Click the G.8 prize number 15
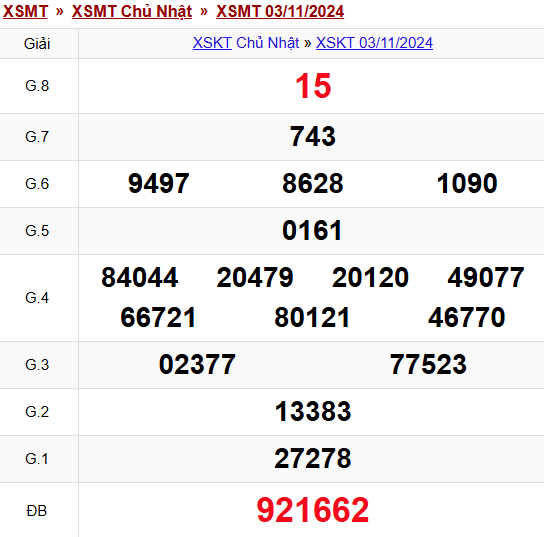This screenshot has width=544, height=537. [313, 86]
